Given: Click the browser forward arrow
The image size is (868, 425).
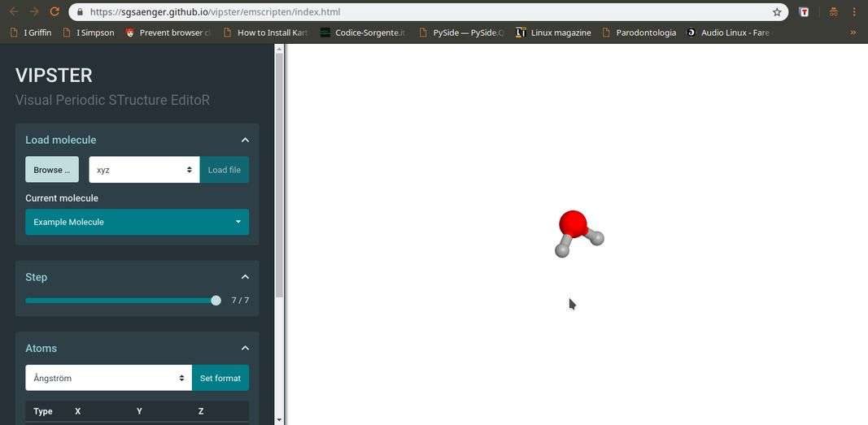Looking at the screenshot, I should 34,11.
